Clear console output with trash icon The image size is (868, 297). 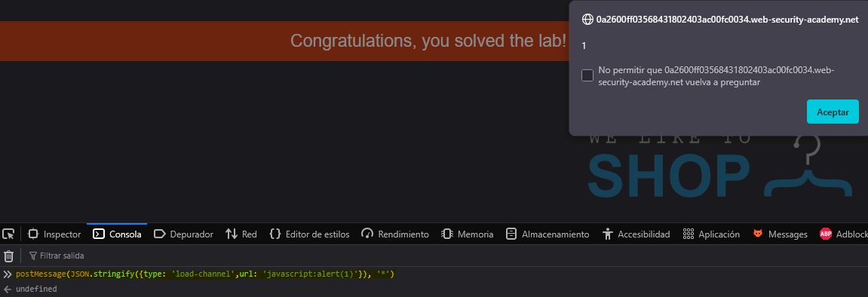9,256
